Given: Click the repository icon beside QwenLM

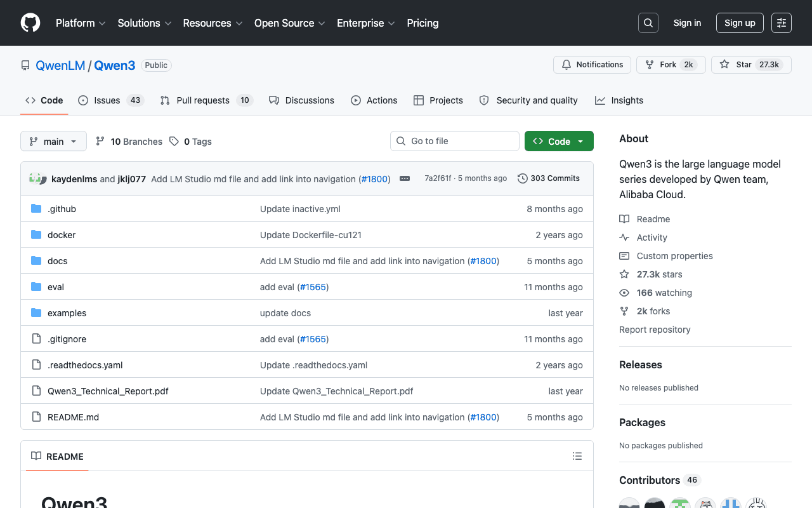Looking at the screenshot, I should (25, 65).
